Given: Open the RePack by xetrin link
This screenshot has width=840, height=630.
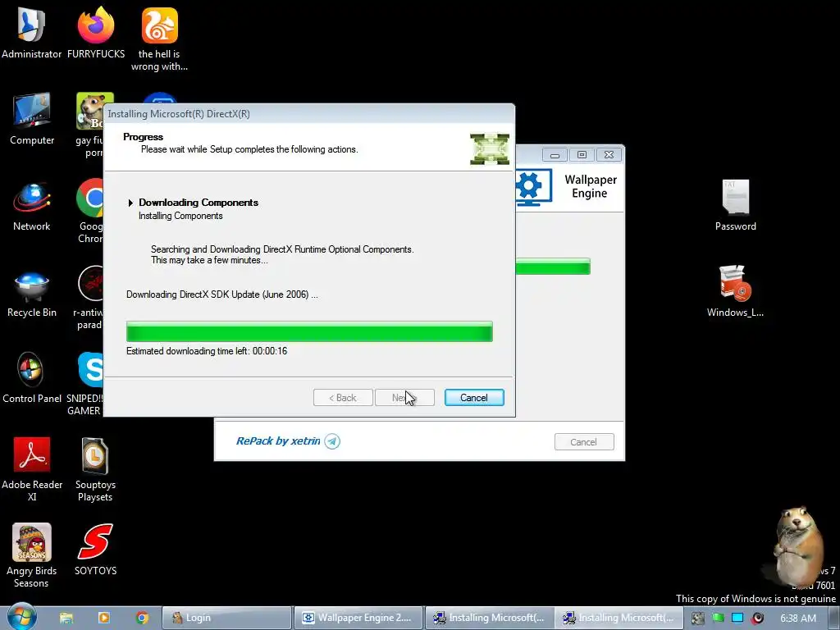Looking at the screenshot, I should click(x=278, y=441).
